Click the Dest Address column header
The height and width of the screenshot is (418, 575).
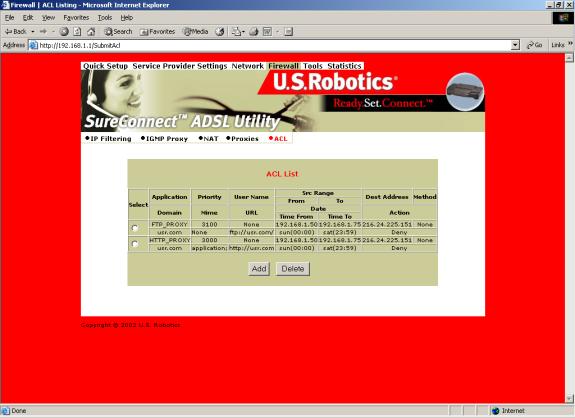[387, 197]
